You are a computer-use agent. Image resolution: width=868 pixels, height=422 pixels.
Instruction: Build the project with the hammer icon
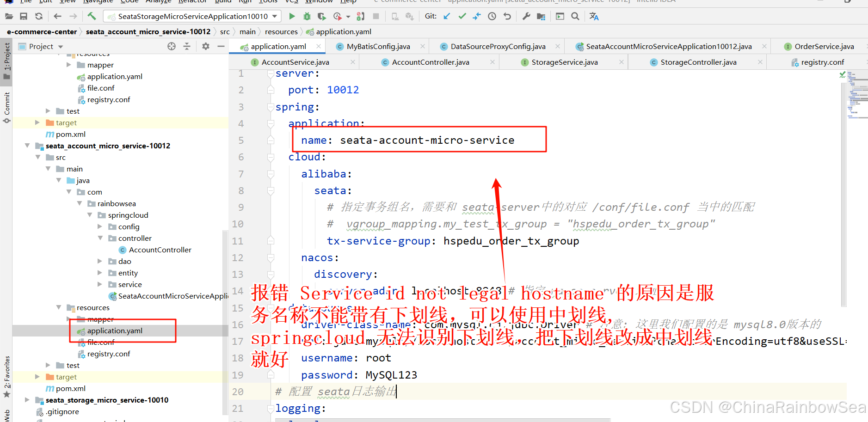point(92,16)
